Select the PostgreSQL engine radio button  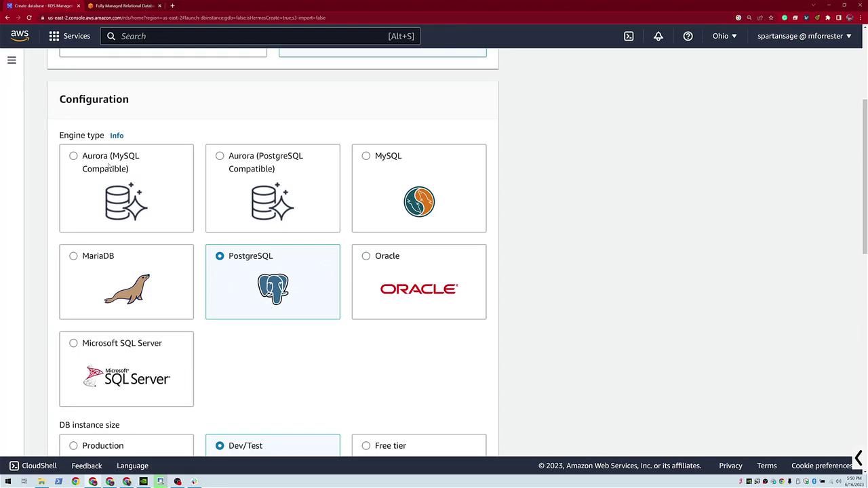tap(220, 256)
